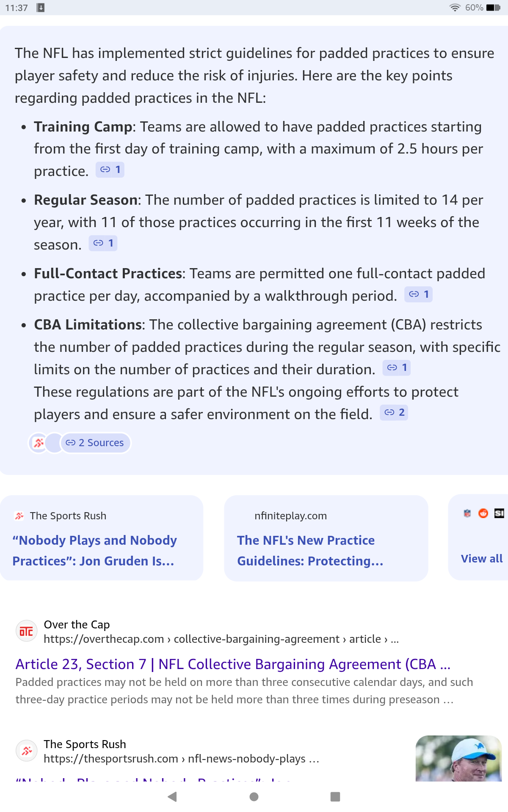Expand the 2 Sources list

[95, 443]
